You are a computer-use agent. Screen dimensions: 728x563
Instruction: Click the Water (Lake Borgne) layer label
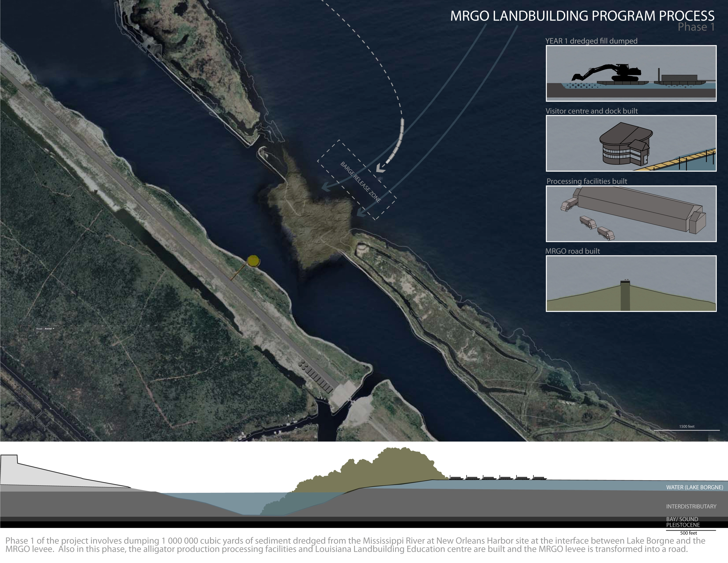[695, 487]
